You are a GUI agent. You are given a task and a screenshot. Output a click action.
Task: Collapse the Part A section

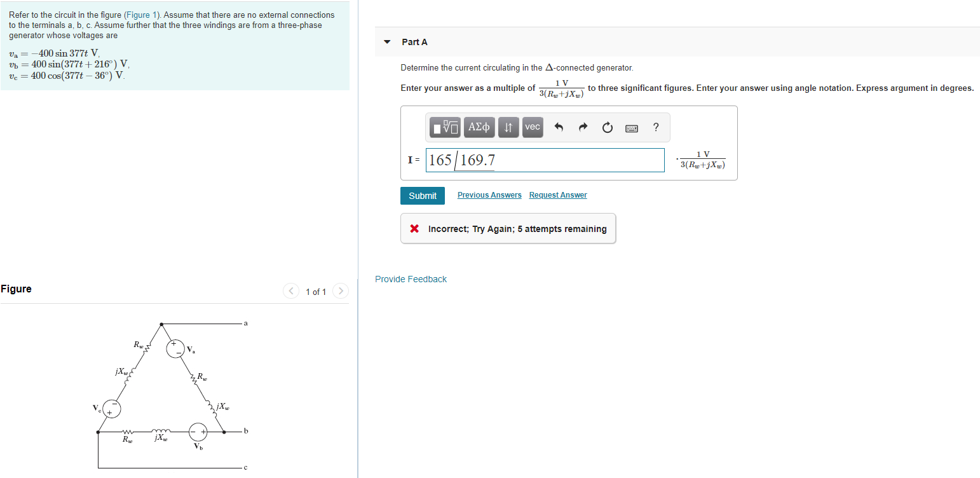coord(388,42)
